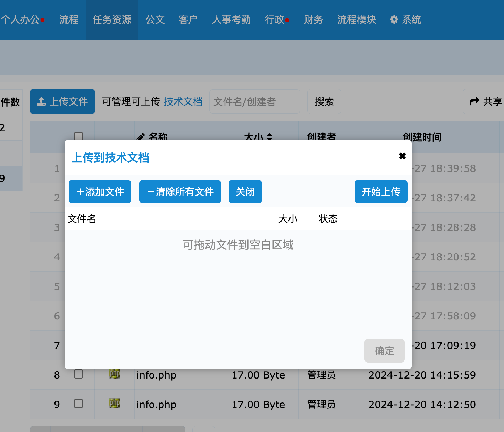Toggle the select-all checkbox in table header
This screenshot has height=432, width=504.
[x=79, y=136]
